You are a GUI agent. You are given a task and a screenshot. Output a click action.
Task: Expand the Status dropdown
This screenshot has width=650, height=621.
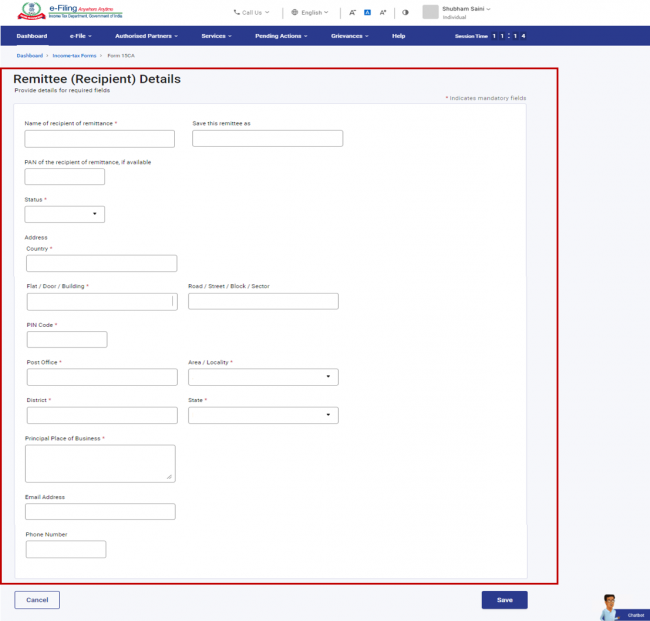pyautogui.click(x=65, y=214)
